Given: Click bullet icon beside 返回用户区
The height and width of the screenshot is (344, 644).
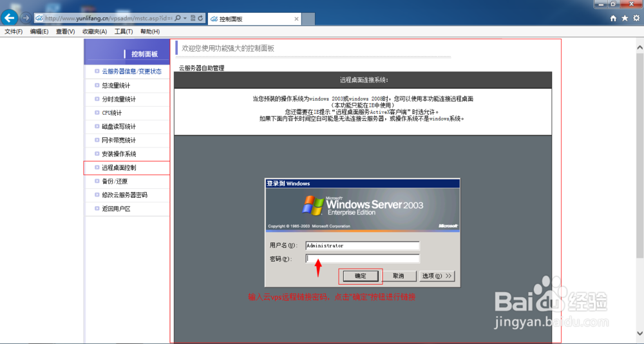Looking at the screenshot, I should point(97,208).
